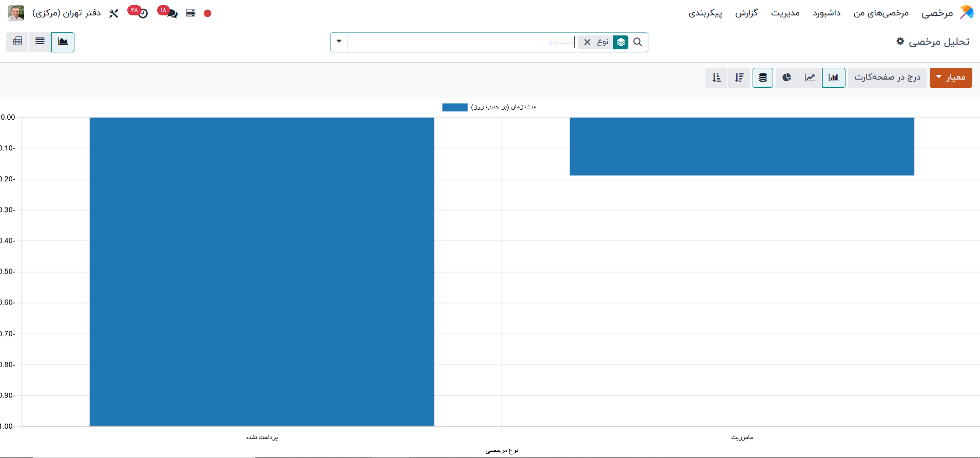The height and width of the screenshot is (458, 980).
Task: Open the conversations messages icon
Action: point(171,13)
